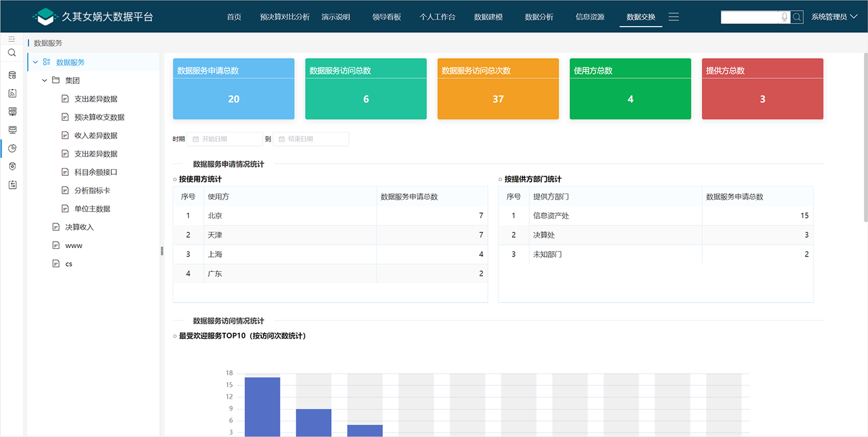Open the hamburger menu in the top navigation

click(x=674, y=17)
